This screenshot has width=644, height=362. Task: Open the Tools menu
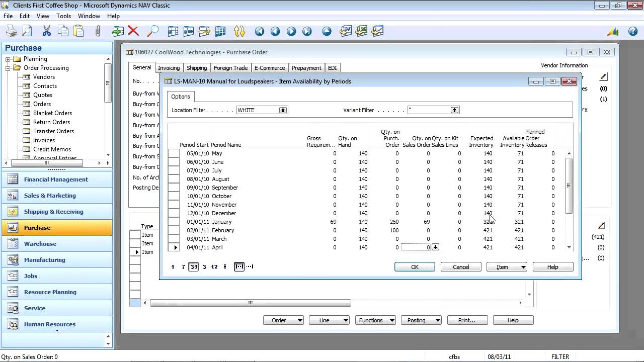(x=63, y=16)
